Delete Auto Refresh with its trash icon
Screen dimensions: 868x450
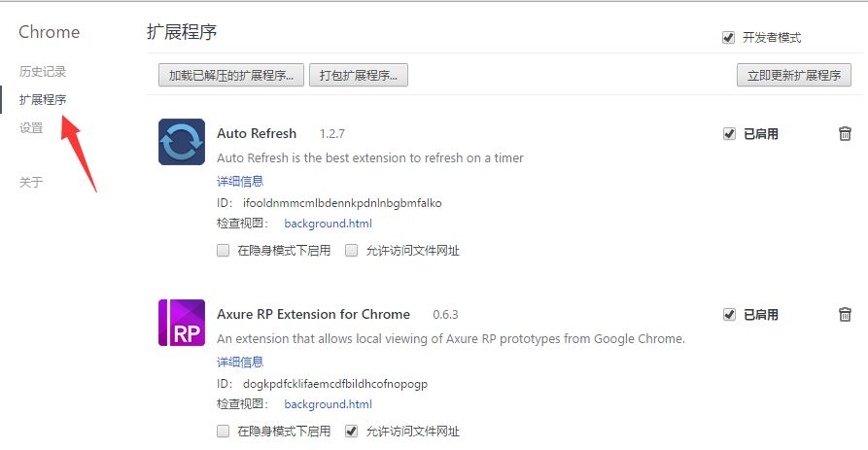(x=845, y=133)
